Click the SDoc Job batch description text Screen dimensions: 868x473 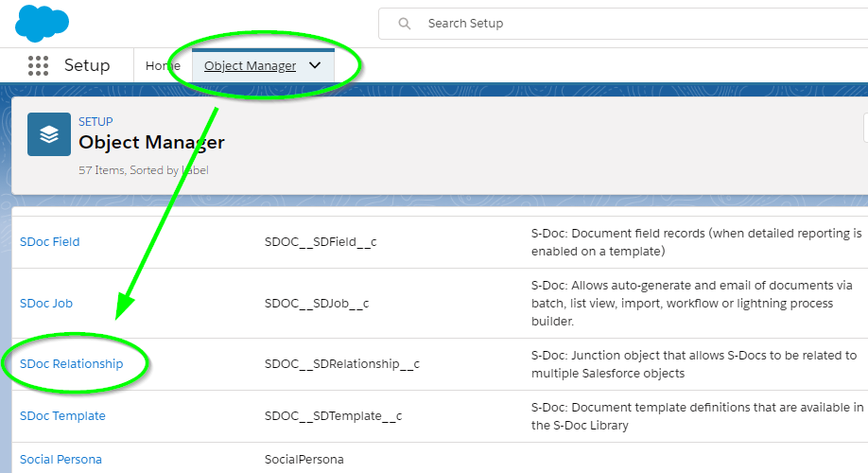(x=692, y=304)
